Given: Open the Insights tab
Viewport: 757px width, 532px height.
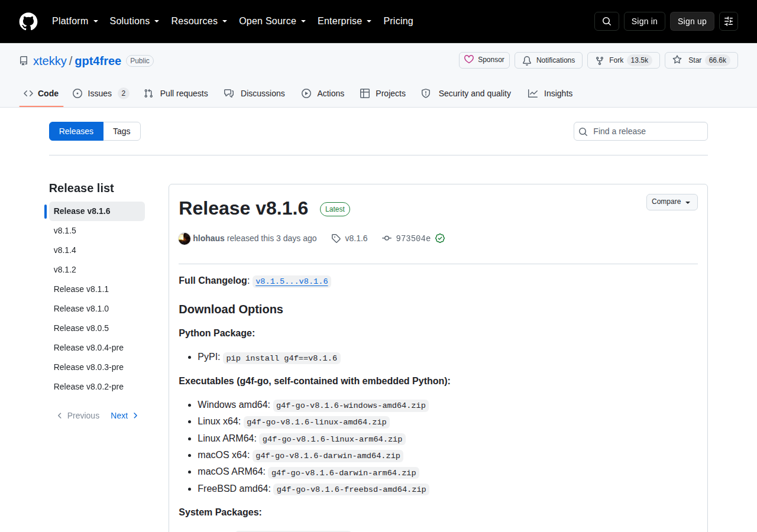Looking at the screenshot, I should point(550,93).
